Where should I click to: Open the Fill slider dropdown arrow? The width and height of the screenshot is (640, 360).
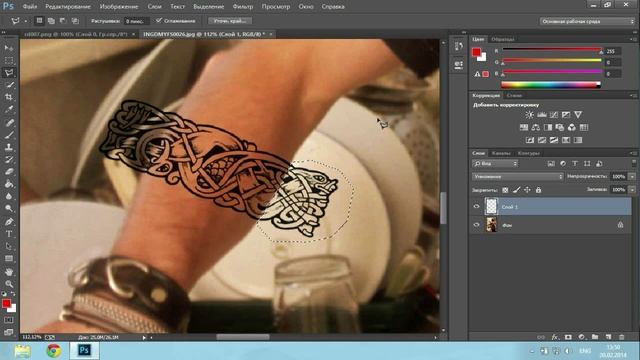pos(632,190)
